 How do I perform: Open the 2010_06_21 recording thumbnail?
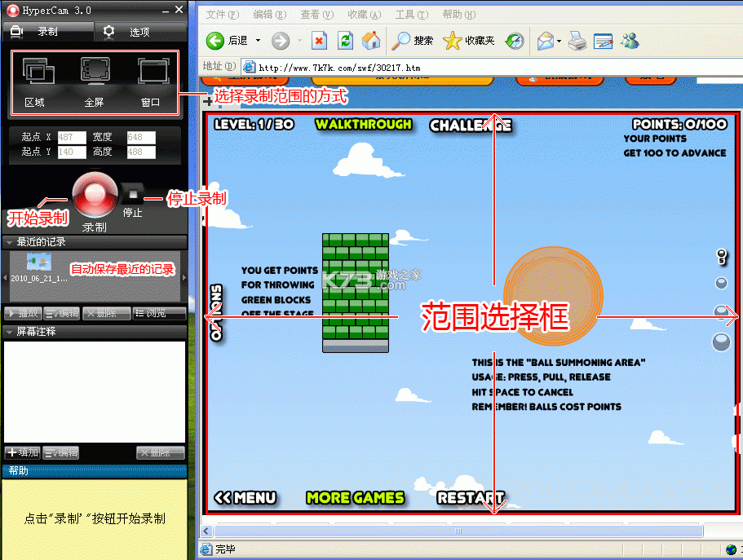tap(39, 262)
